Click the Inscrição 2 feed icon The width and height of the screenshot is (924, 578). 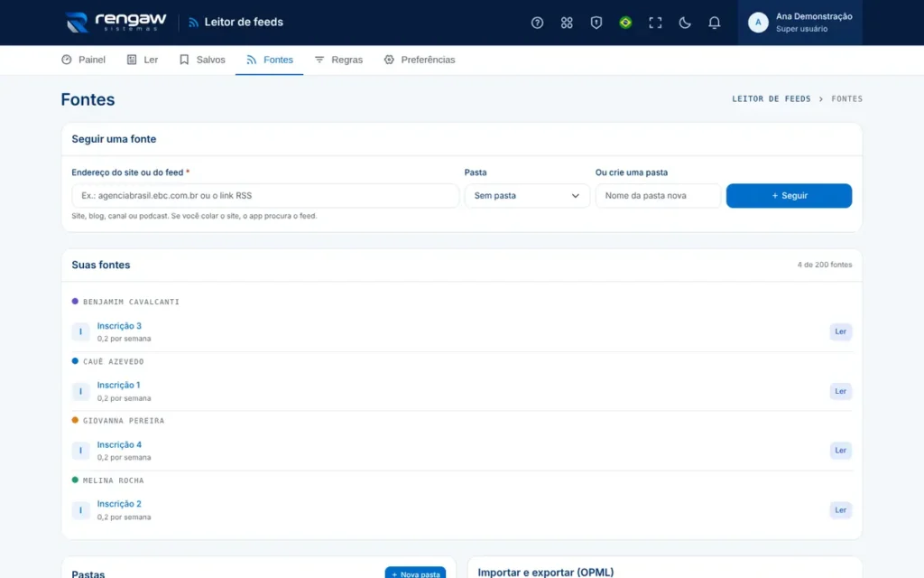click(x=80, y=510)
